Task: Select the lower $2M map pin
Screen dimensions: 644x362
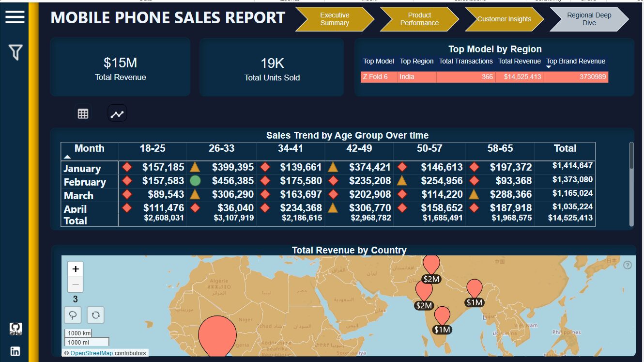Action: pyautogui.click(x=424, y=291)
